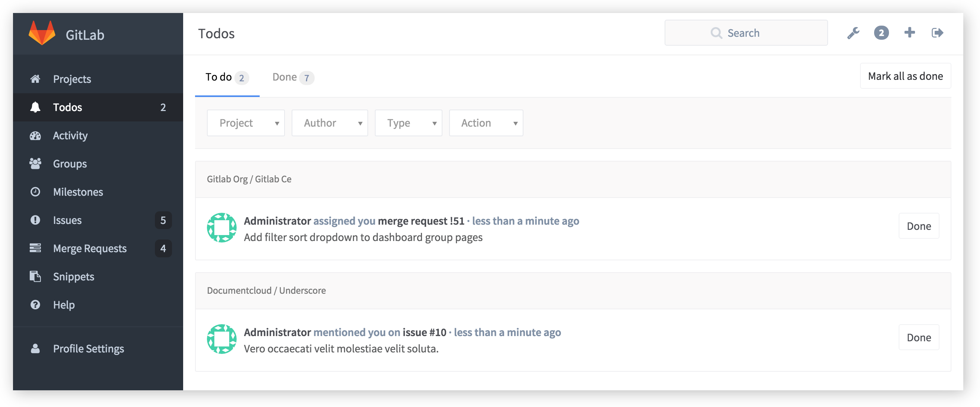Switch to the To do tab
980x407 pixels.
pos(227,76)
